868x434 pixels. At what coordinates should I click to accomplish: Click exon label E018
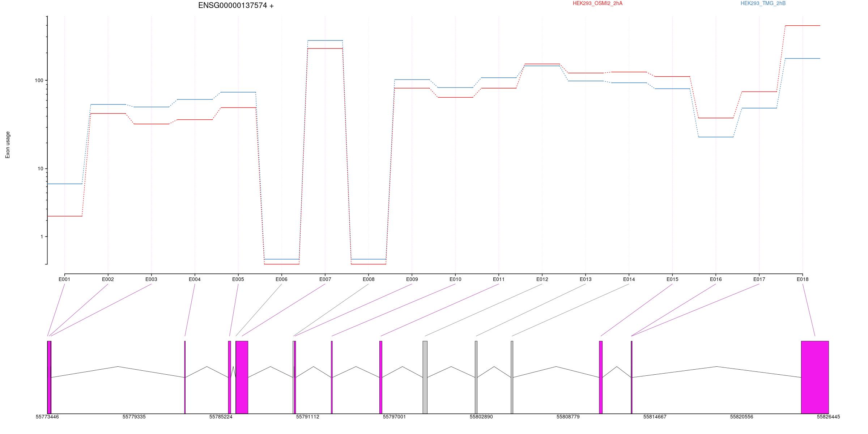click(x=803, y=279)
